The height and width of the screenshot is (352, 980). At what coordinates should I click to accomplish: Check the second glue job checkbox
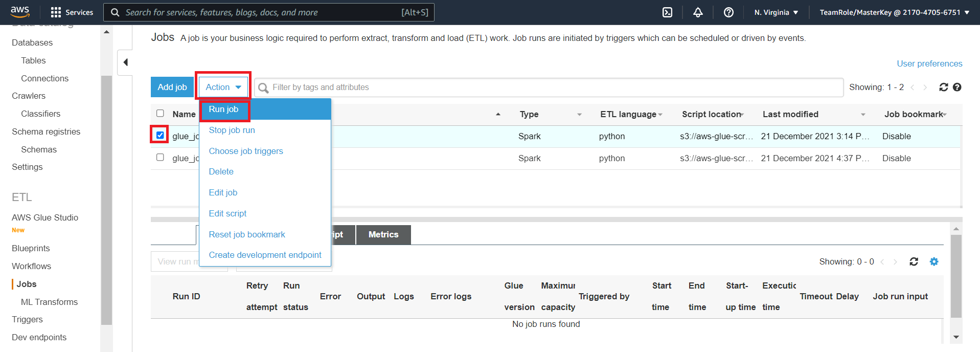(160, 157)
